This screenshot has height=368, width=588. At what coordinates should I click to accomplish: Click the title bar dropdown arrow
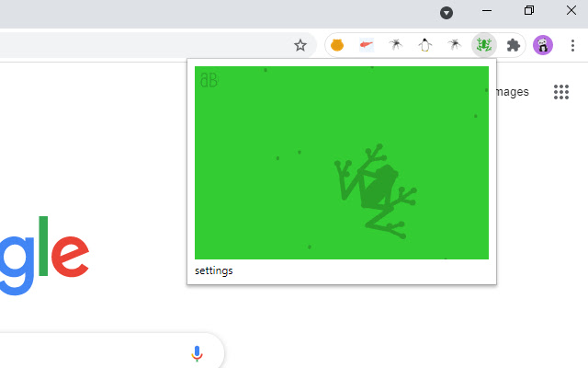pos(447,12)
